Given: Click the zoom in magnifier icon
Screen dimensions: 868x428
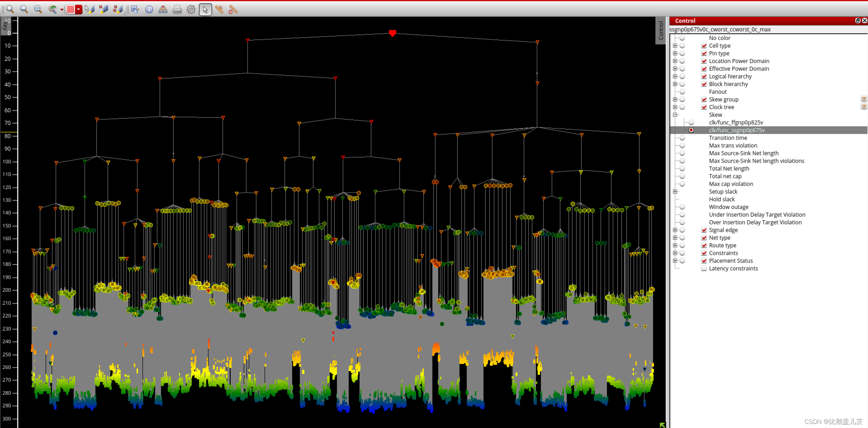Looking at the screenshot, I should (10, 9).
